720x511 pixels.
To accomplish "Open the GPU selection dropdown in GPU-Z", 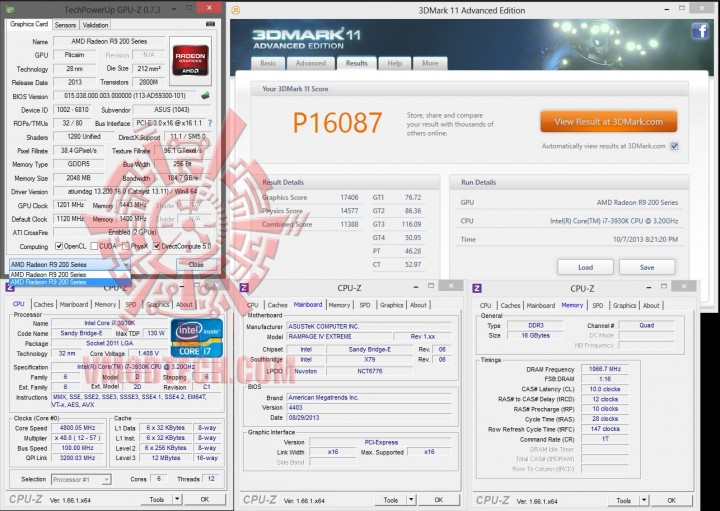I will pyautogui.click(x=70, y=264).
